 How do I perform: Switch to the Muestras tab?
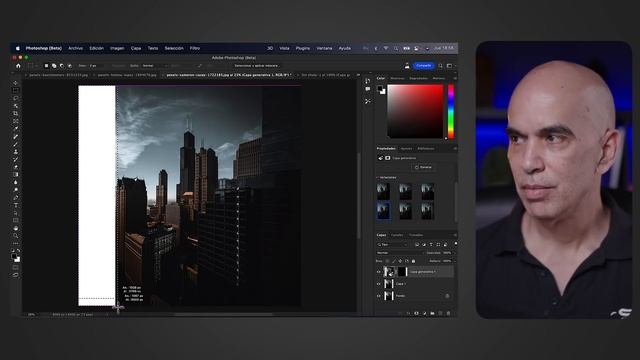[x=397, y=78]
